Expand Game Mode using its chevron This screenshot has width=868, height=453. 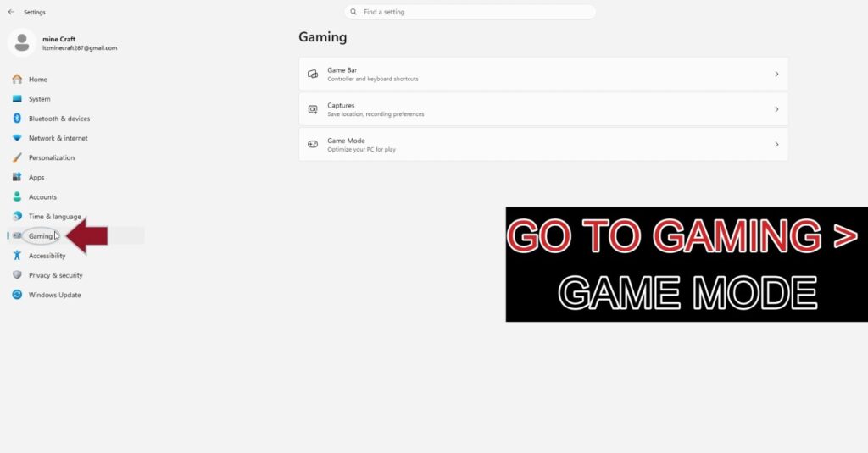tap(776, 144)
